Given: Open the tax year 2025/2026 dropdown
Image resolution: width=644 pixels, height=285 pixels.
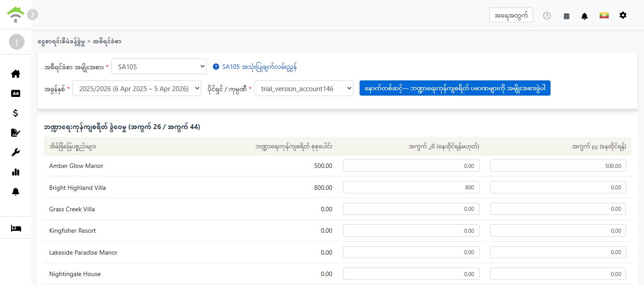Looking at the screenshot, I should (137, 88).
